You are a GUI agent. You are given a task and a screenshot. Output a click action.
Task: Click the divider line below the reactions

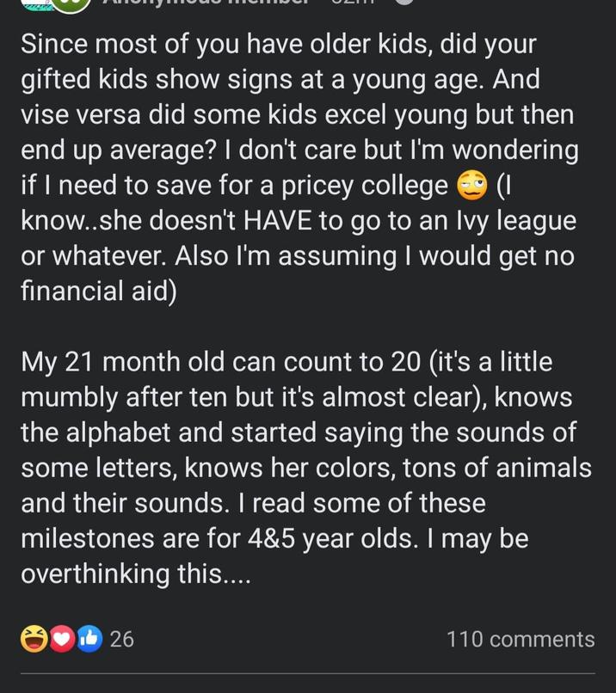coord(308,673)
